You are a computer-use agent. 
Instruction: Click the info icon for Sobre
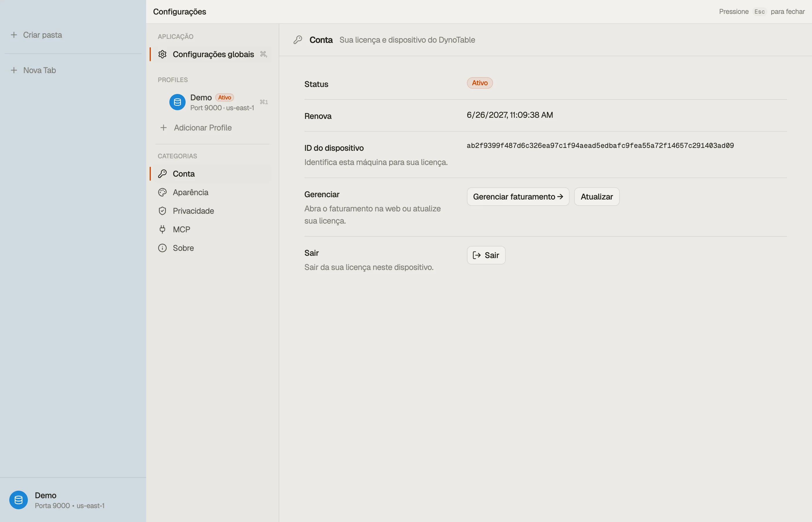click(x=162, y=248)
